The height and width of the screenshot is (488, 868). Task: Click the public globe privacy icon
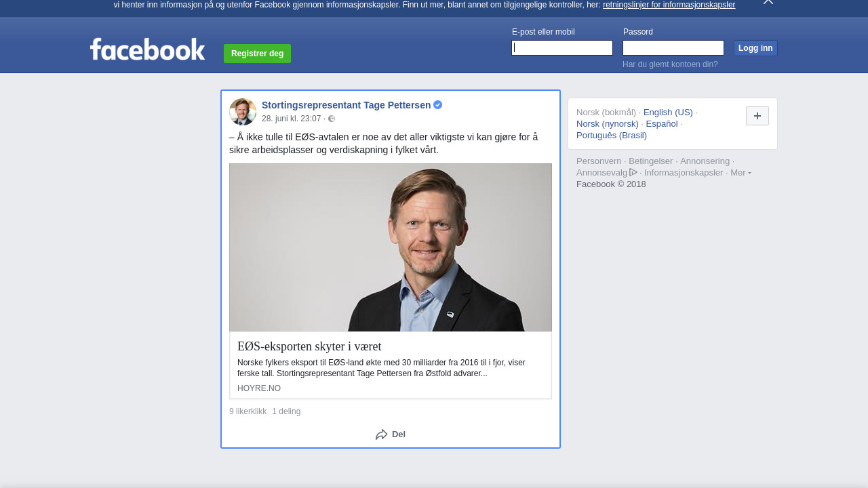click(332, 119)
